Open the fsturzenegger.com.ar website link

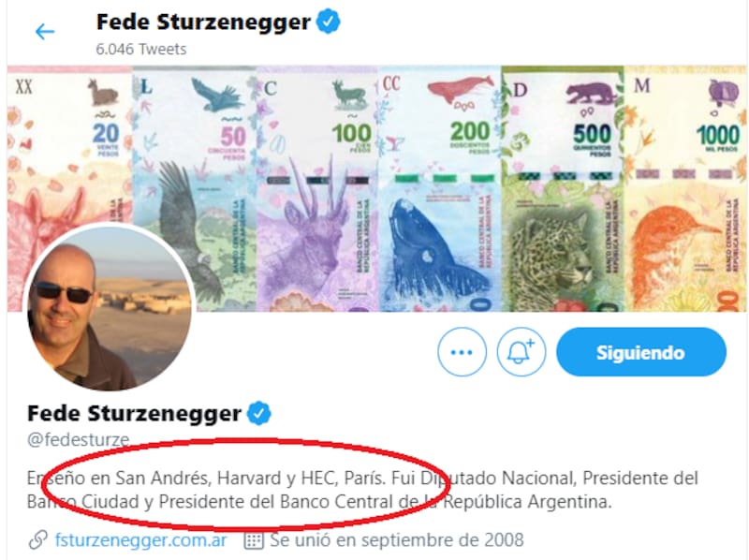coord(141,540)
